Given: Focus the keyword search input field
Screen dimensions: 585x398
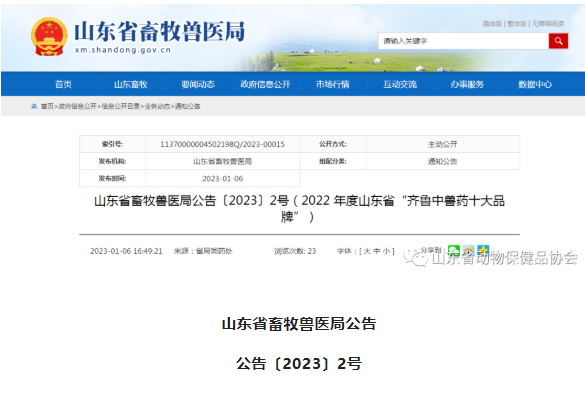Looking at the screenshot, I should (463, 41).
